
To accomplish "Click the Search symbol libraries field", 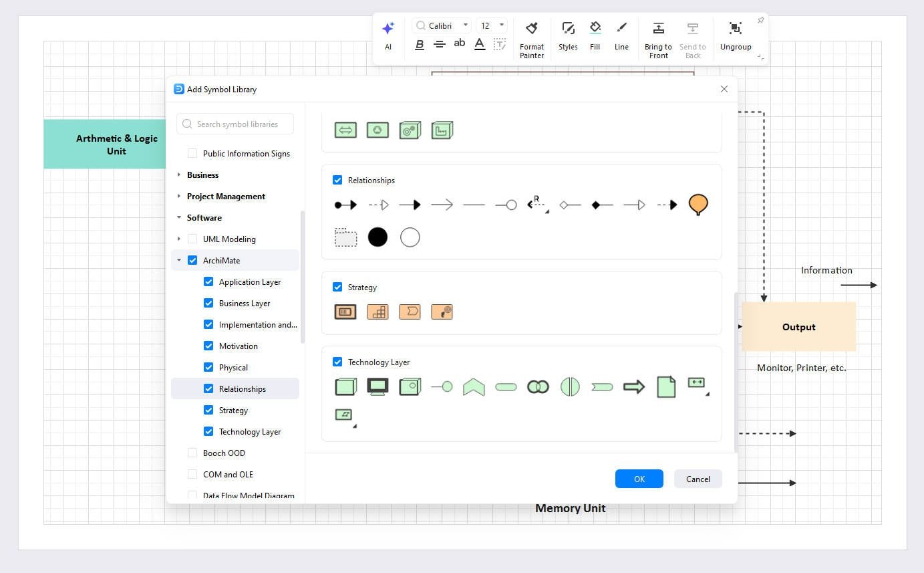I will tap(236, 124).
